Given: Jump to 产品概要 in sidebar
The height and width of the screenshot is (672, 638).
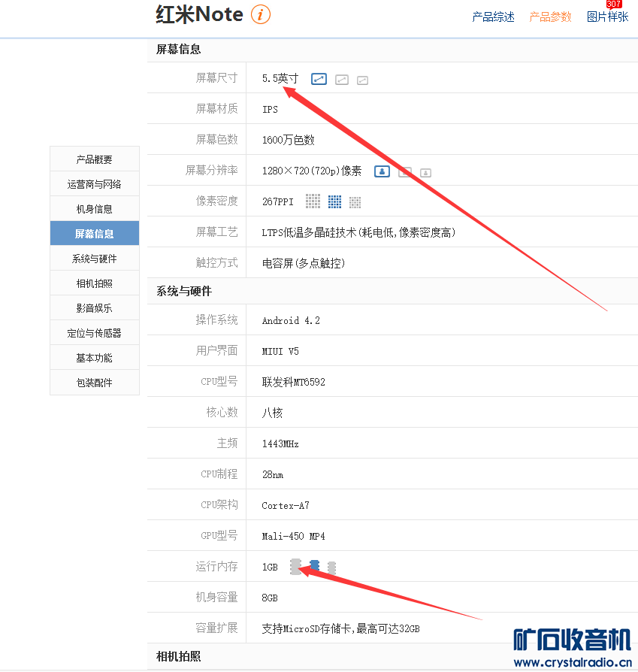Looking at the screenshot, I should [x=94, y=159].
